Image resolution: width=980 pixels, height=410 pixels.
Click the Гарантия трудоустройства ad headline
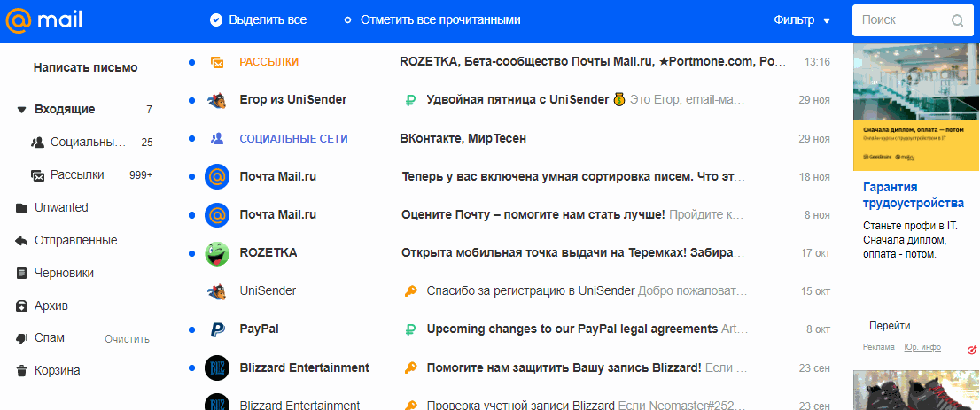tap(914, 195)
